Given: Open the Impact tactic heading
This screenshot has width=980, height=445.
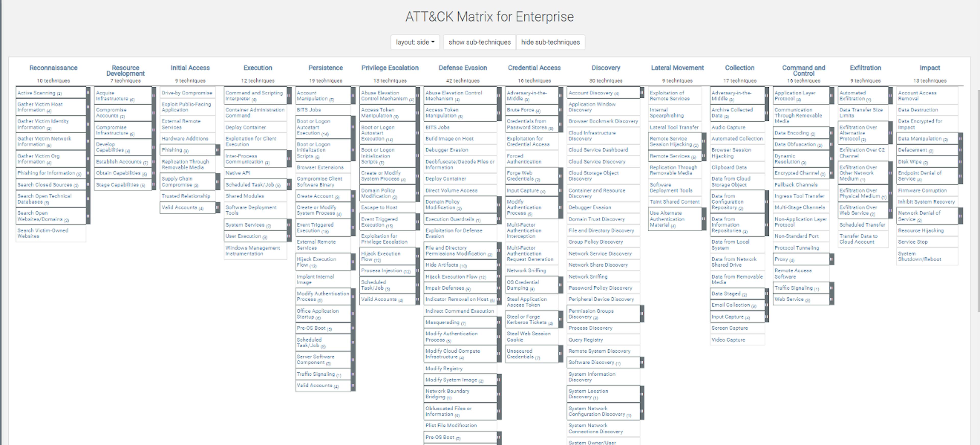Looking at the screenshot, I should pyautogui.click(x=930, y=68).
